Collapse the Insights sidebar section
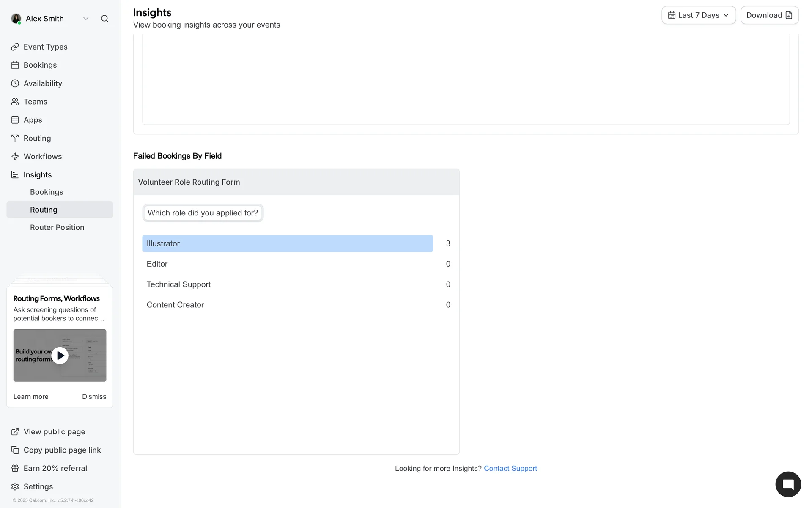 pos(37,175)
